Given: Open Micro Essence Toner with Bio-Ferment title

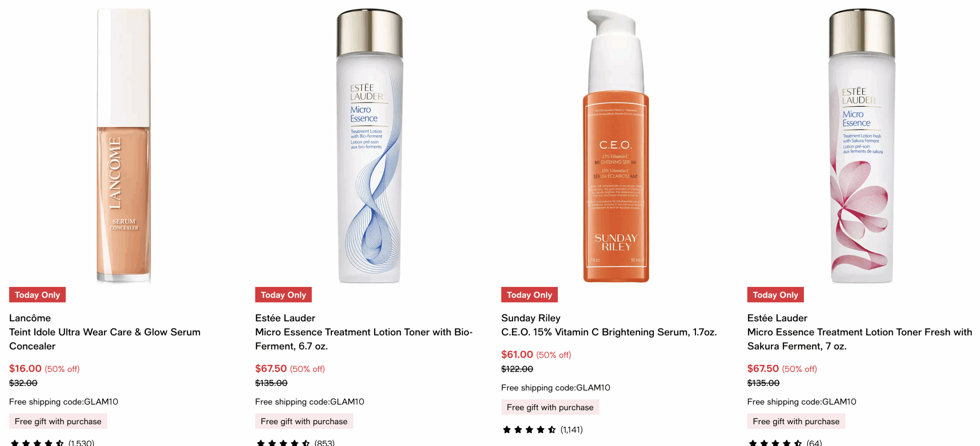Looking at the screenshot, I should pos(364,339).
